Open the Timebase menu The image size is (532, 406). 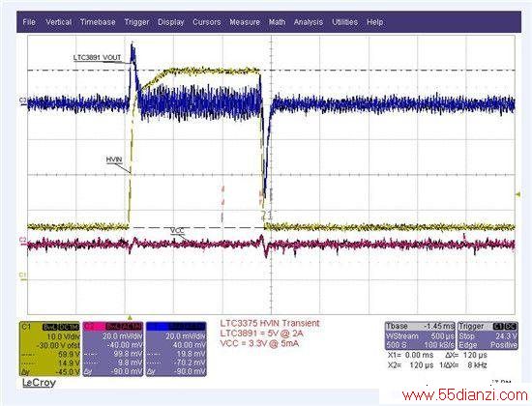pyautogui.click(x=98, y=22)
